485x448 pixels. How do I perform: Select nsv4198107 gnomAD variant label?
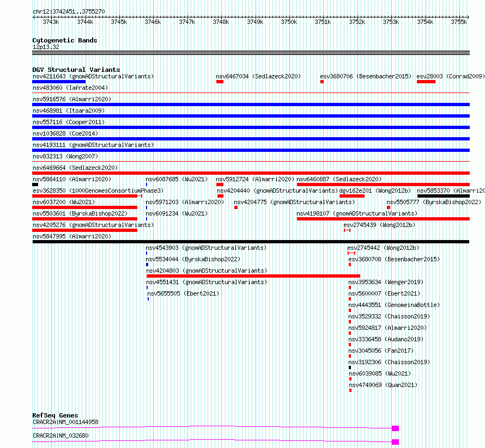click(x=357, y=213)
